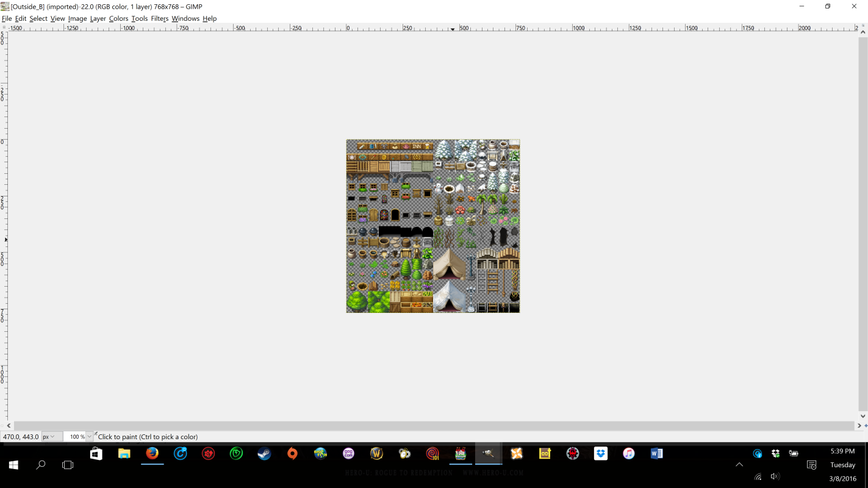Open the Action Center notification icon

pyautogui.click(x=811, y=465)
